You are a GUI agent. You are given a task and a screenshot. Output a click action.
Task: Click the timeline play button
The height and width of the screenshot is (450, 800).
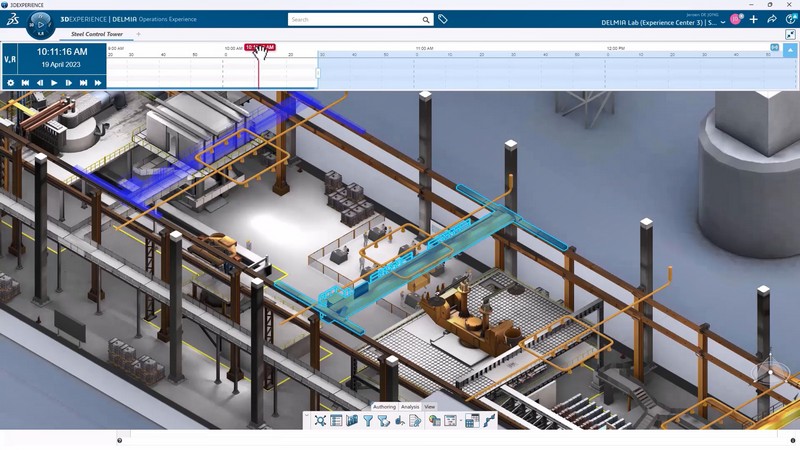(54, 82)
